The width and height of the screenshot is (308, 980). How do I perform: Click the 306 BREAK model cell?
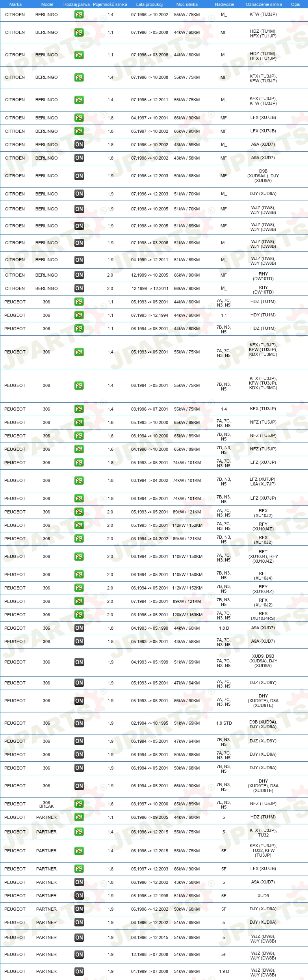(46, 804)
